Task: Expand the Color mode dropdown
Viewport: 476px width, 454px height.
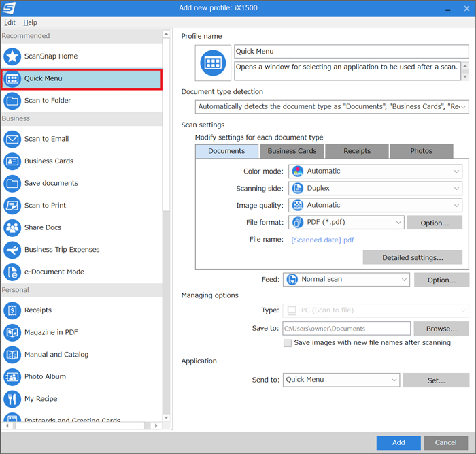Action: tap(375, 172)
